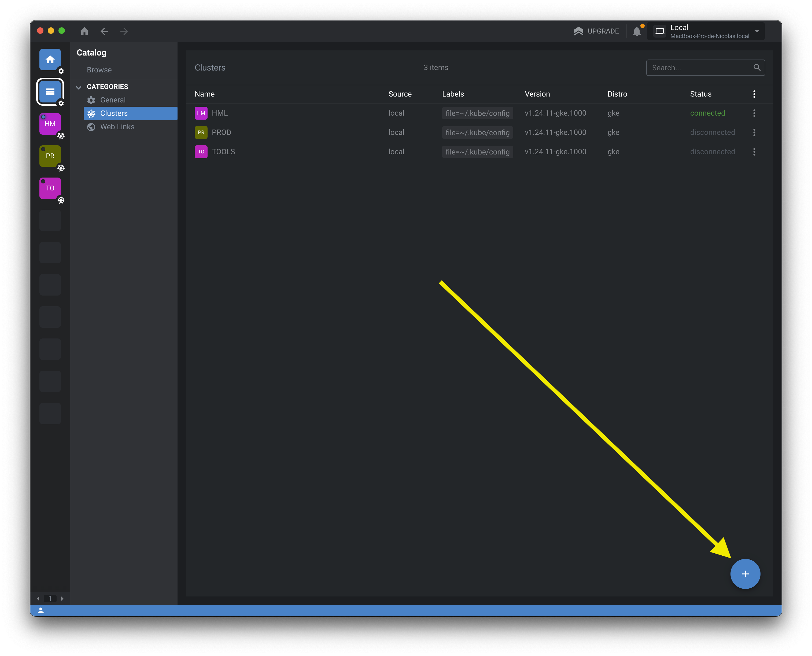Viewport: 812px width, 656px height.
Task: Open the PR cluster hotbar icon
Action: [50, 156]
